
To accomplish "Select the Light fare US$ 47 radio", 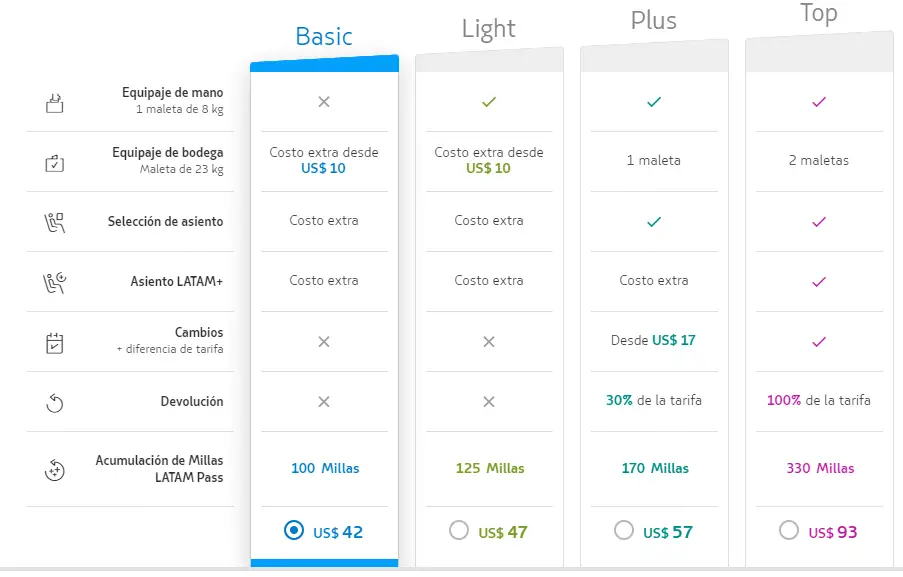I will [x=459, y=530].
